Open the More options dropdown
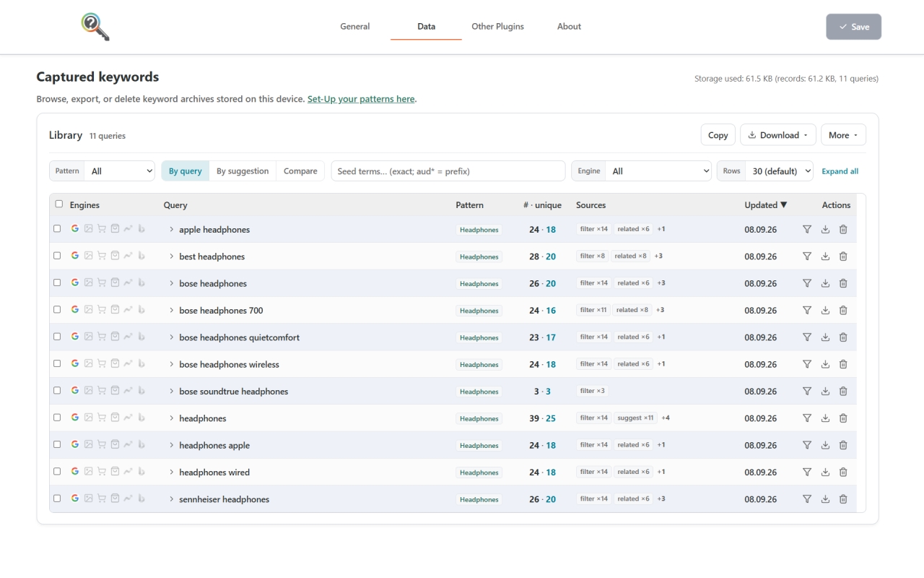 click(843, 135)
